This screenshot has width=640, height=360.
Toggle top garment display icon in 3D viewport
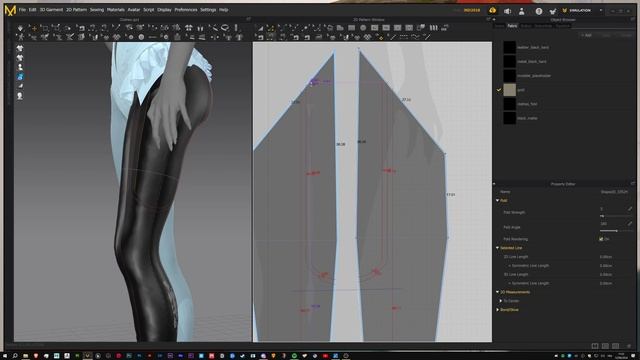coord(20,48)
